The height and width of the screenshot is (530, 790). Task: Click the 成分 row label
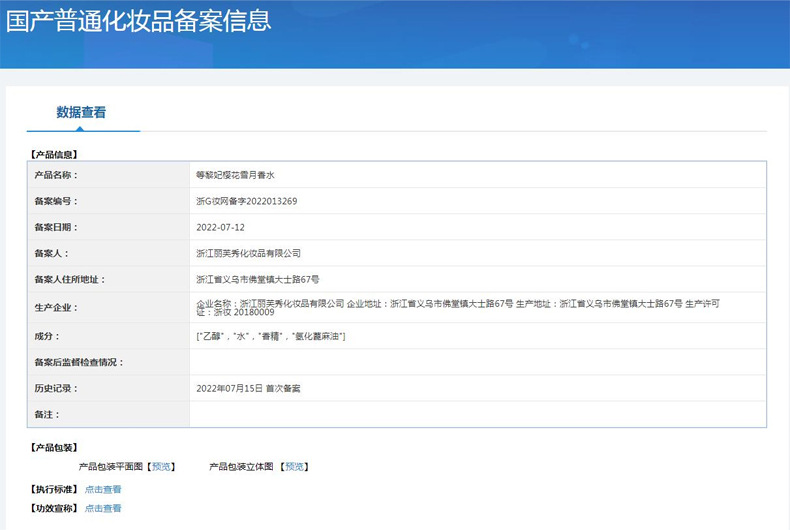[47, 337]
